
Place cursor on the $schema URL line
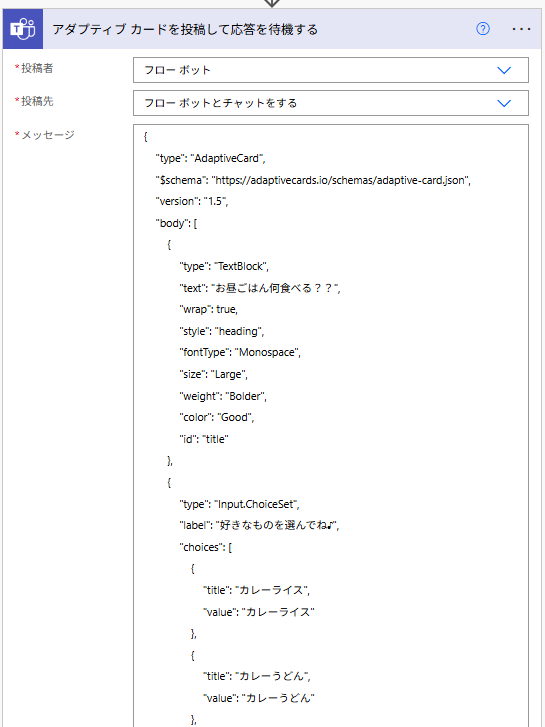(313, 180)
